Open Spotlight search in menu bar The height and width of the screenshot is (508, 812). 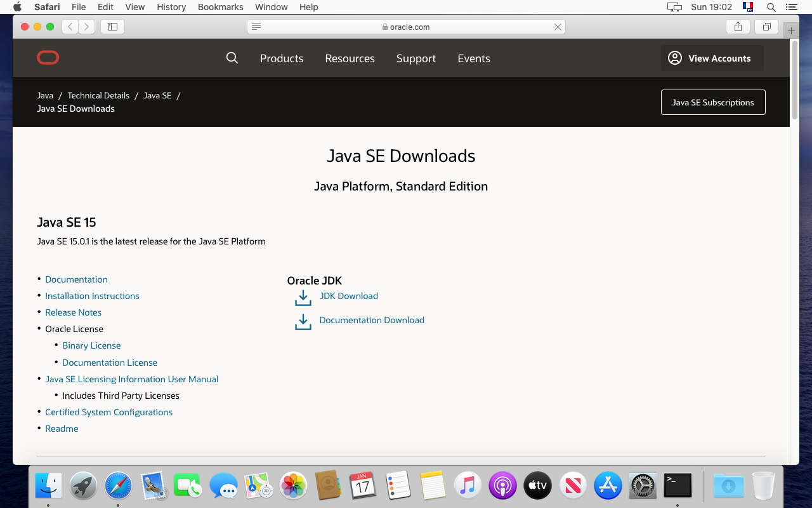coord(771,7)
